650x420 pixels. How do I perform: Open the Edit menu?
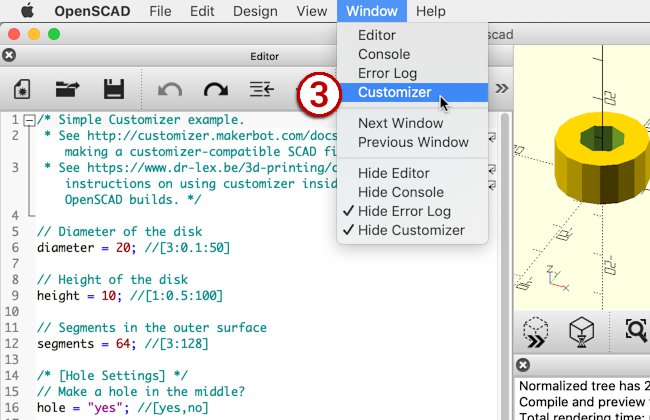point(202,11)
